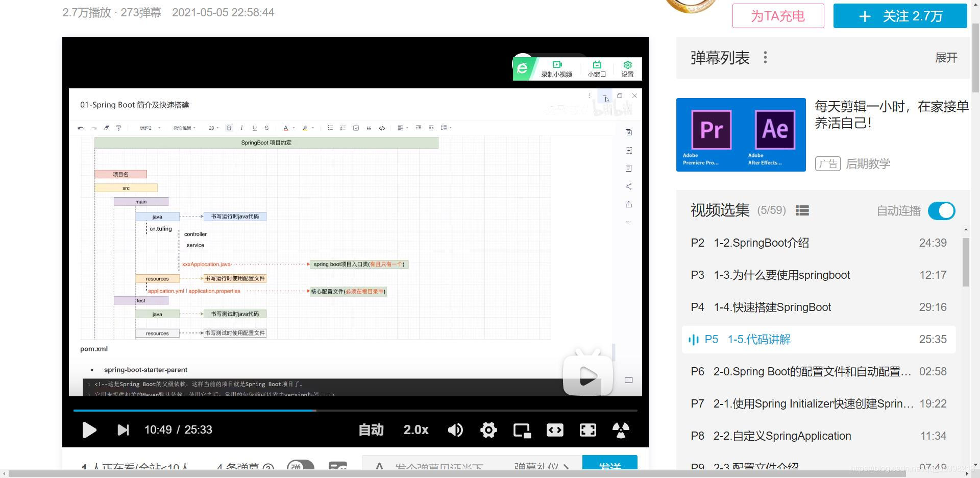Toggle underline formatting in the document
The width and height of the screenshot is (980, 478).
(254, 128)
